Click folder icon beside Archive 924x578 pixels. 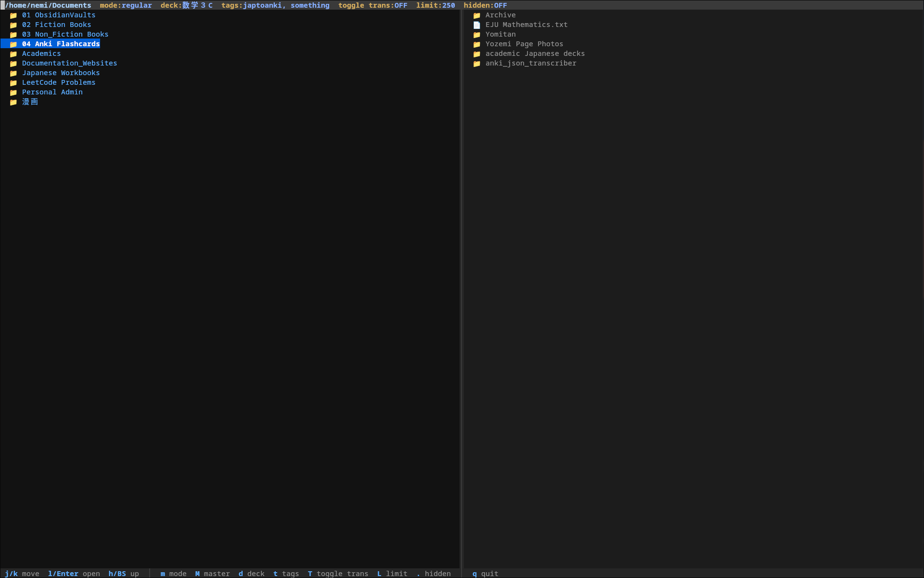[x=477, y=15]
